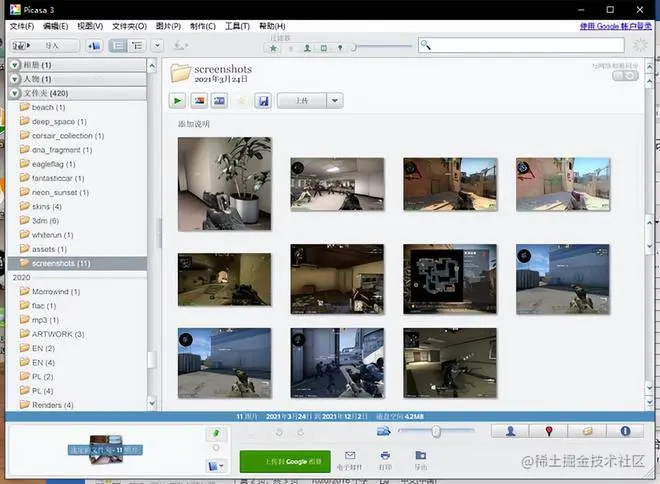Click the small thumbnail size icon
Screen dimensions: 660x484
tap(383, 431)
